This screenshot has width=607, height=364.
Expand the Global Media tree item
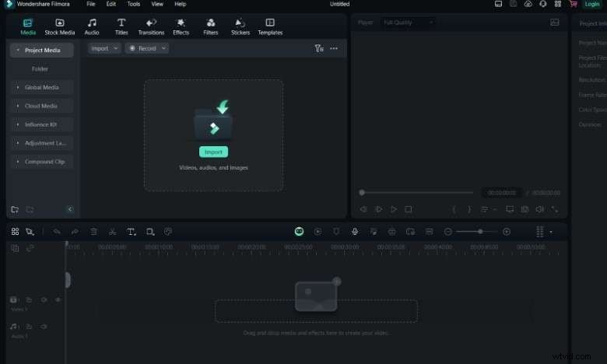point(41,87)
